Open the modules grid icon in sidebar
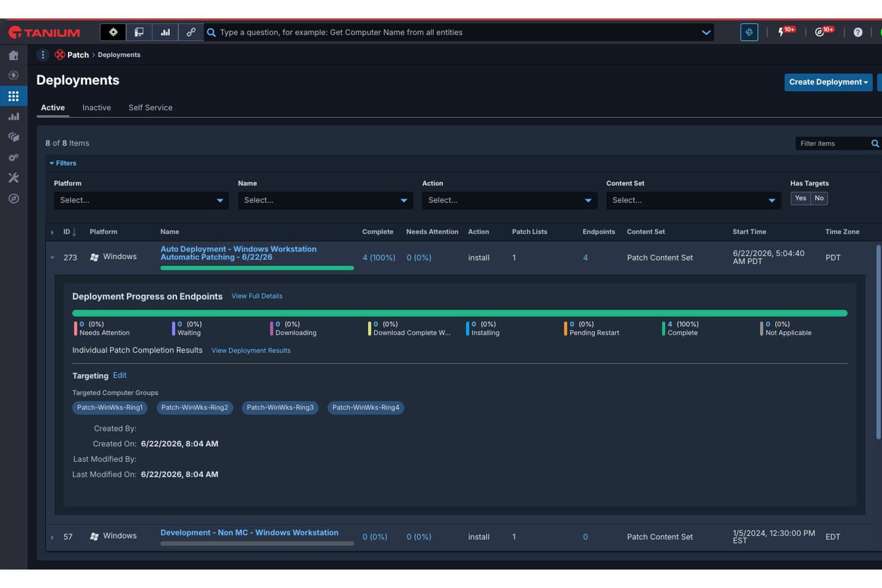The height and width of the screenshot is (588, 882). [x=14, y=96]
